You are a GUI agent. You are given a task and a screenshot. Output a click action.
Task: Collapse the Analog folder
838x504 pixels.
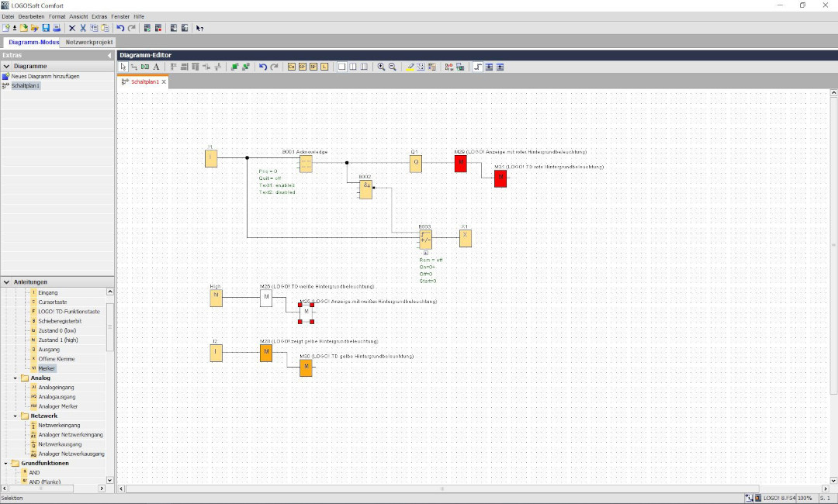[16, 378]
